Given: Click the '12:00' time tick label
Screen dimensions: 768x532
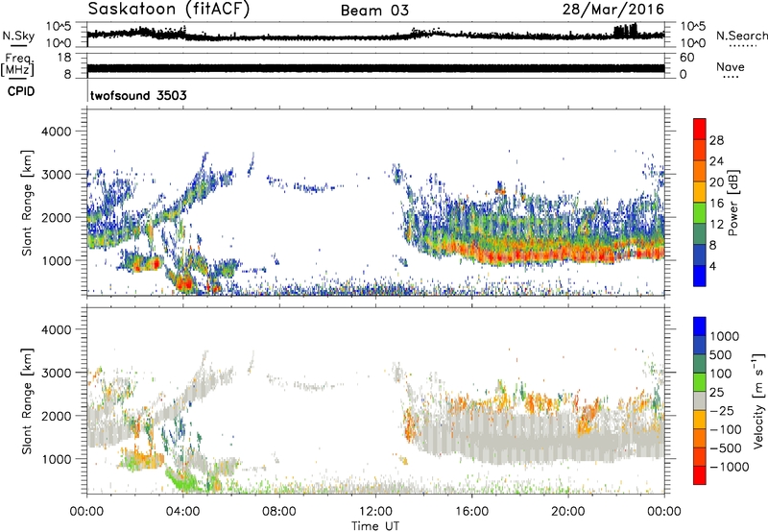Looking at the screenshot, I should (375, 512).
